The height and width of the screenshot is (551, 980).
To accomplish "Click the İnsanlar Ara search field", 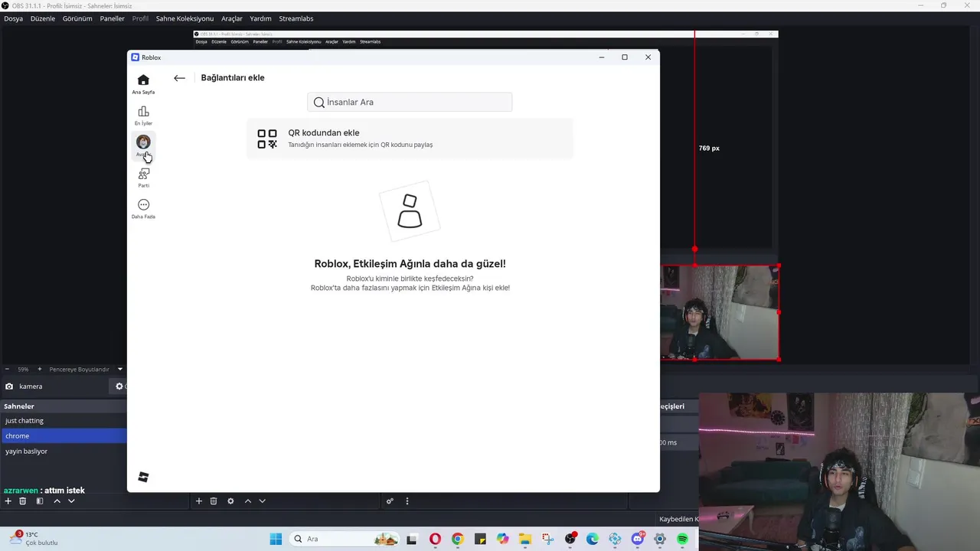I will coord(410,102).
